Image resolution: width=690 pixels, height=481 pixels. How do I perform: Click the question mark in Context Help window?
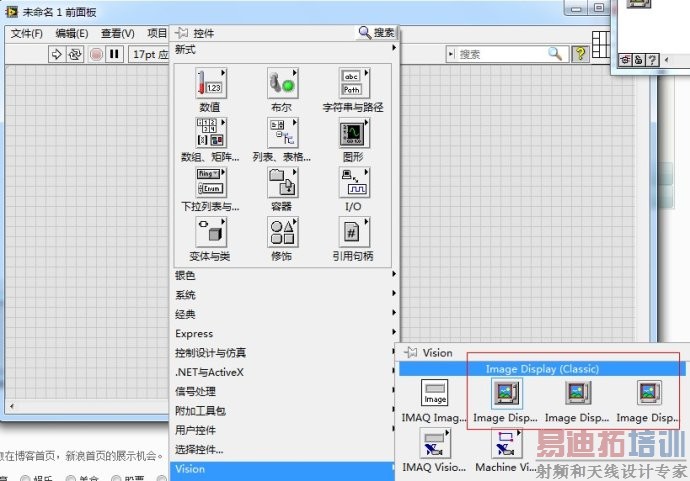coord(652,59)
